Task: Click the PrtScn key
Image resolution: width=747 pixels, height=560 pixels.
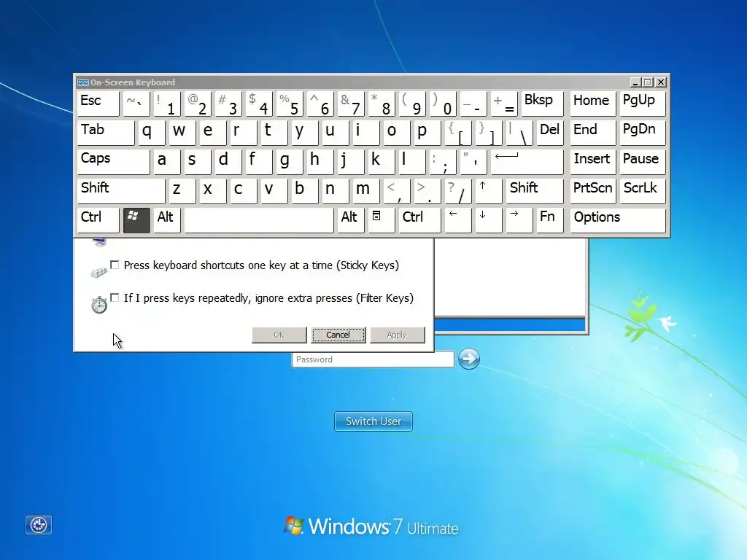Action: pos(593,192)
